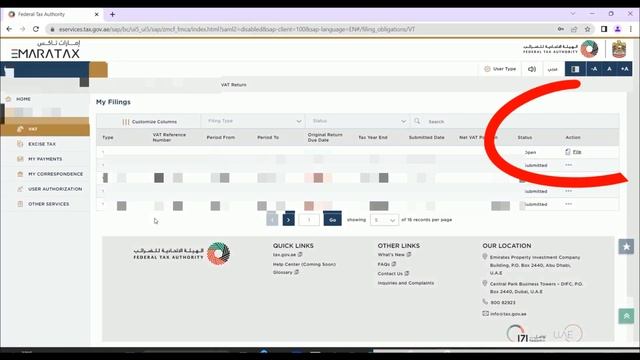640x360 pixels.
Task: Click the Customize Columns button label
Action: (x=154, y=122)
